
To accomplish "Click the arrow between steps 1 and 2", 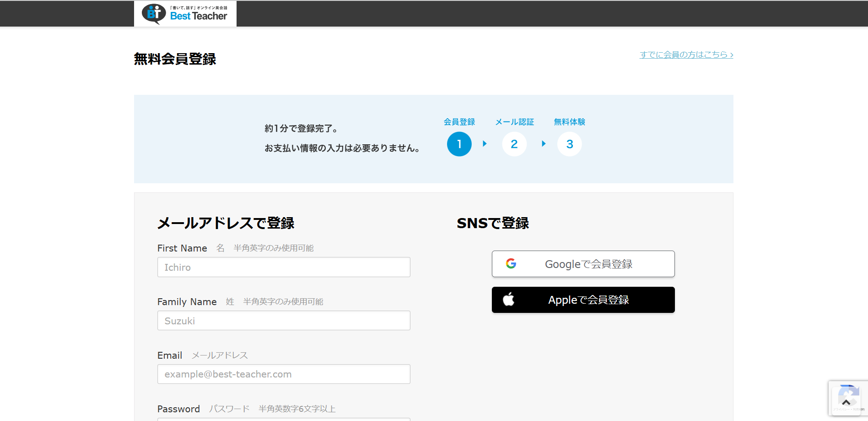I will point(485,144).
